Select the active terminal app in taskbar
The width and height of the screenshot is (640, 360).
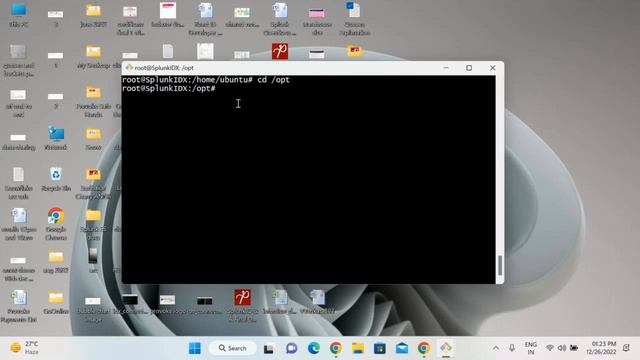point(446,348)
